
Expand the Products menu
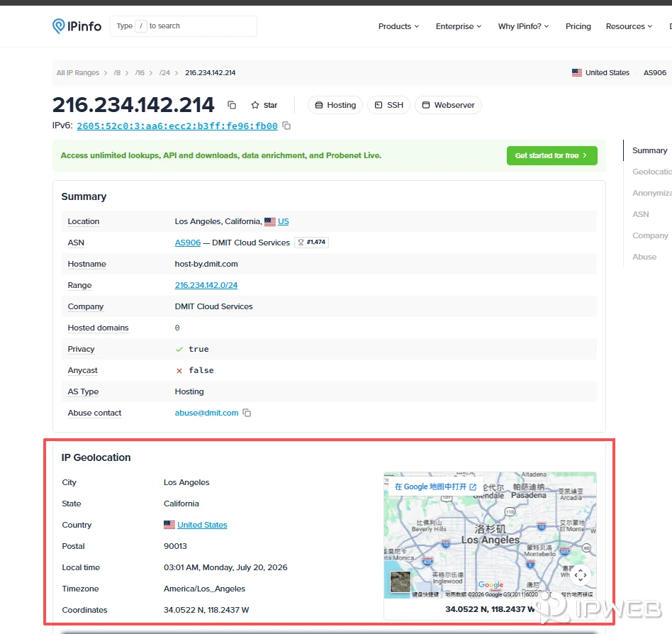[398, 26]
